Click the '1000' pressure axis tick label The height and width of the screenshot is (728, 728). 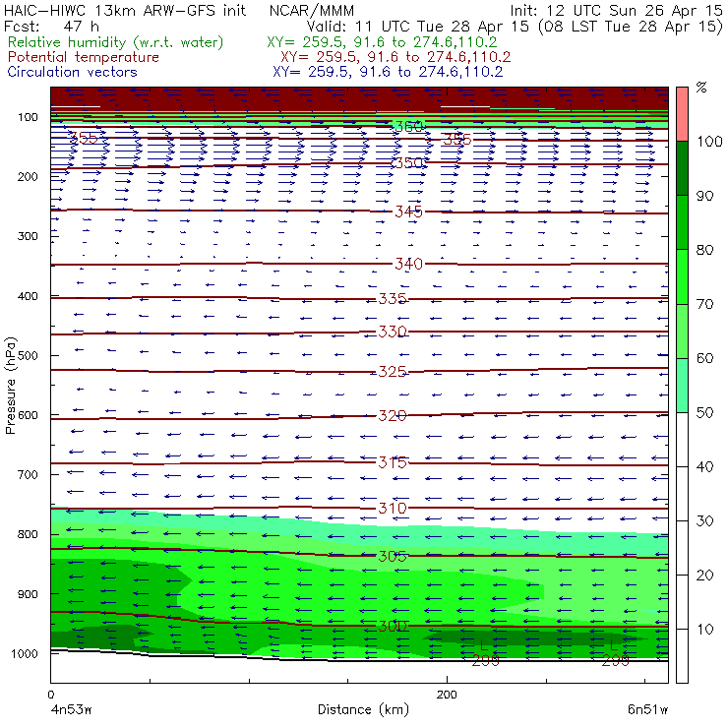[25, 653]
